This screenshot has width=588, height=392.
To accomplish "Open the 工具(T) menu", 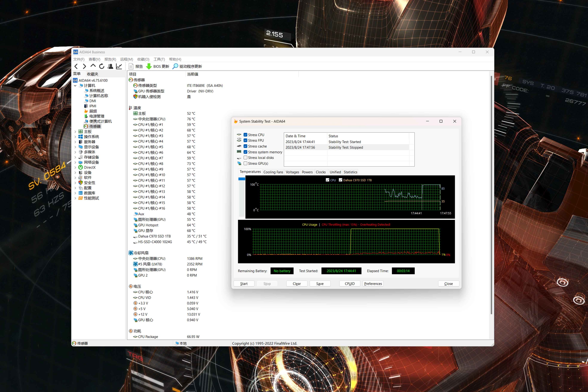I will [159, 59].
